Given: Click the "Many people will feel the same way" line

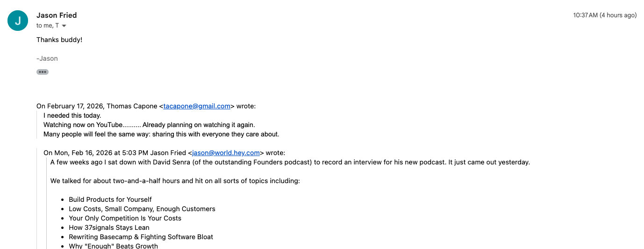Looking at the screenshot, I should tap(161, 134).
